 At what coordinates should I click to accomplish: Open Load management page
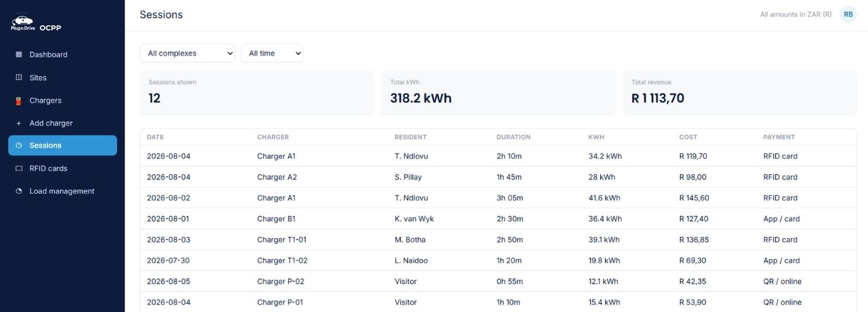[x=63, y=191]
